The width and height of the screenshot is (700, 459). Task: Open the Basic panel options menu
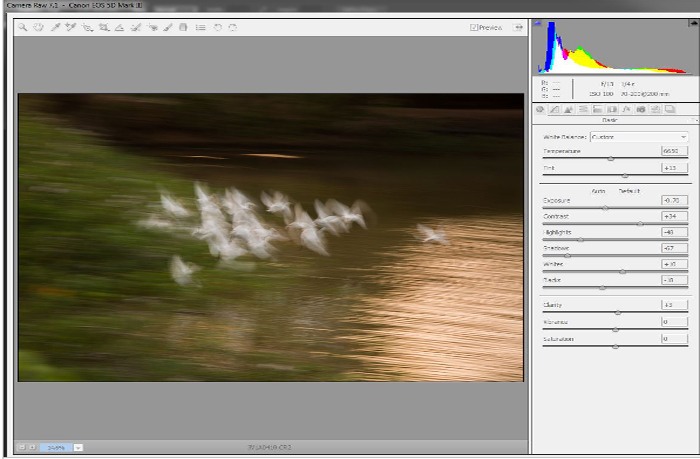(x=694, y=119)
